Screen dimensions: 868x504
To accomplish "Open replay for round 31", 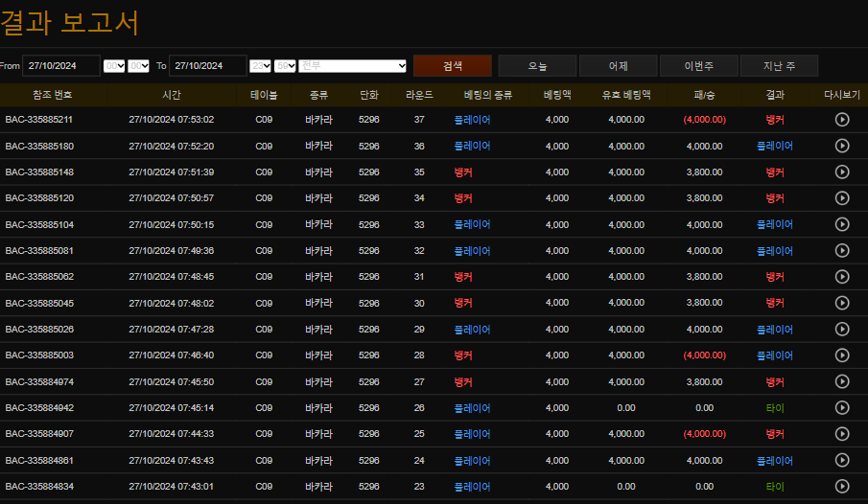I will click(x=842, y=277).
